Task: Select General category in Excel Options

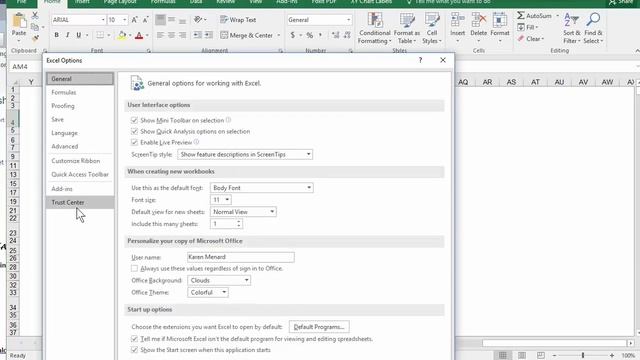Action: pos(80,79)
